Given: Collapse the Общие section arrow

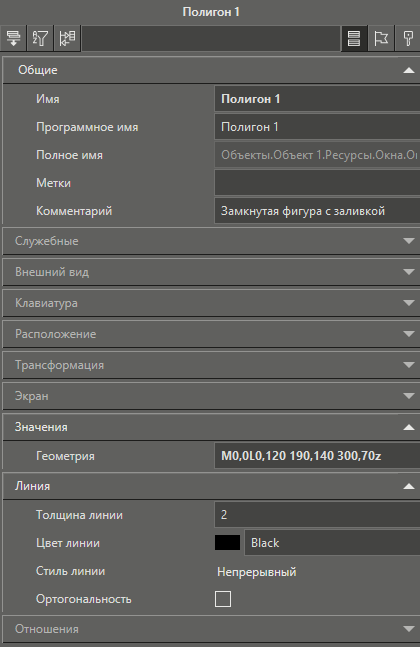Looking at the screenshot, I should click(408, 70).
